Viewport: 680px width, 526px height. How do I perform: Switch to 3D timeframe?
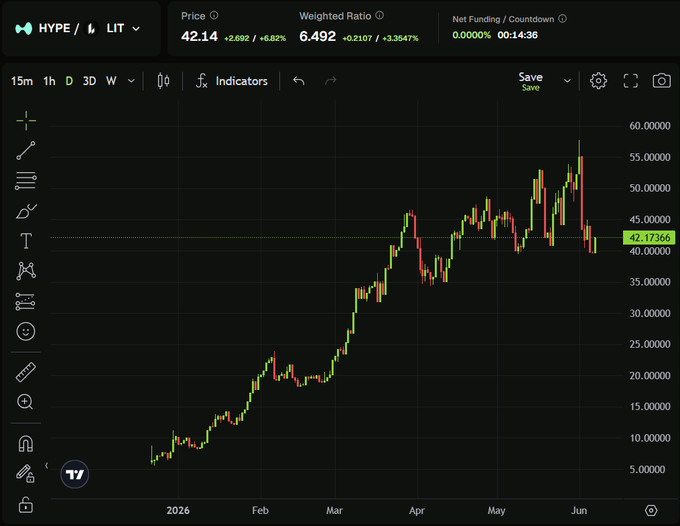coord(89,81)
